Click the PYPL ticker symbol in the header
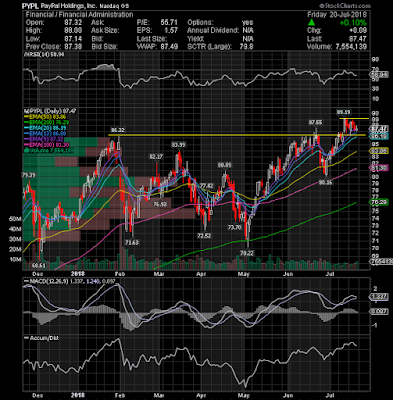 (30, 6)
